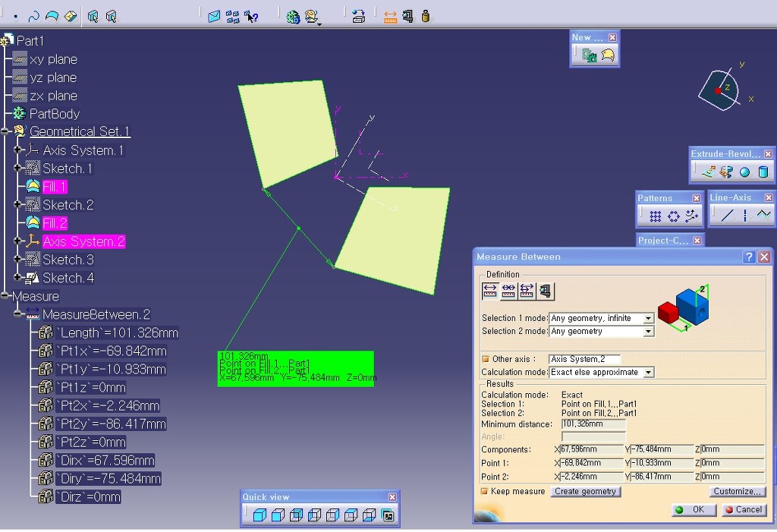Screen dimensions: 777x532
Task: Toggle the Keep measure checkbox
Action: 485,492
